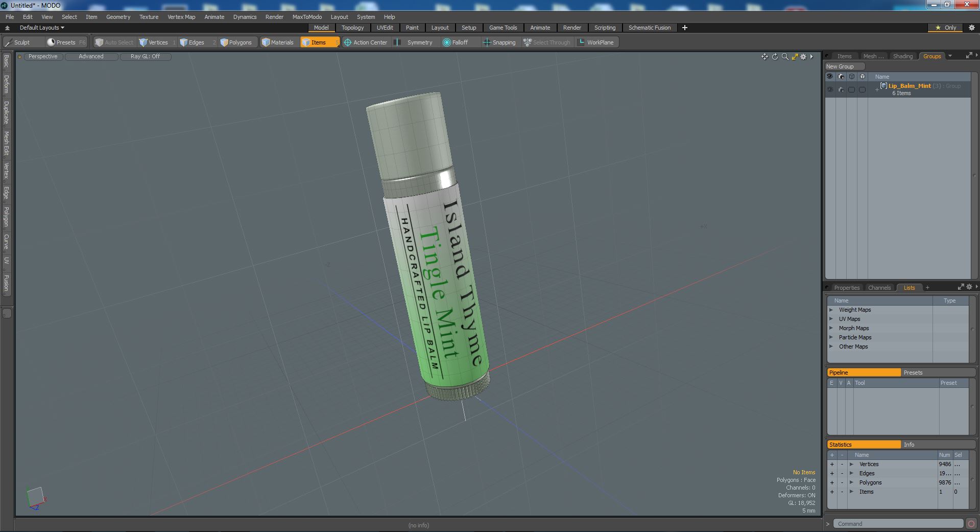Click the New Group button
980x532 pixels.
(x=844, y=66)
